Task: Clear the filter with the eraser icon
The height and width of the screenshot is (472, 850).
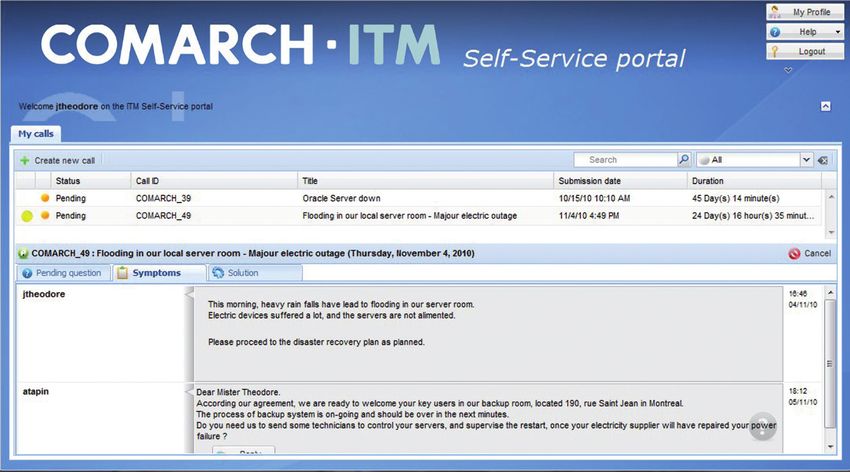Action: [x=823, y=160]
